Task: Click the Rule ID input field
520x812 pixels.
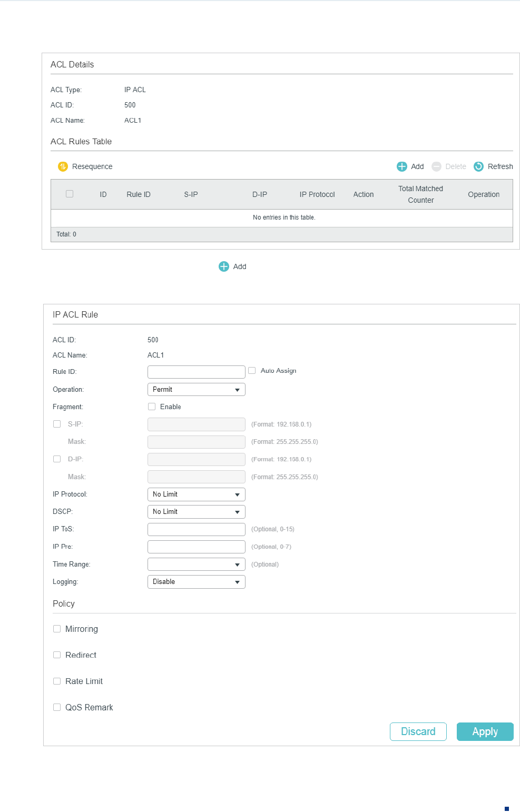Action: point(196,372)
